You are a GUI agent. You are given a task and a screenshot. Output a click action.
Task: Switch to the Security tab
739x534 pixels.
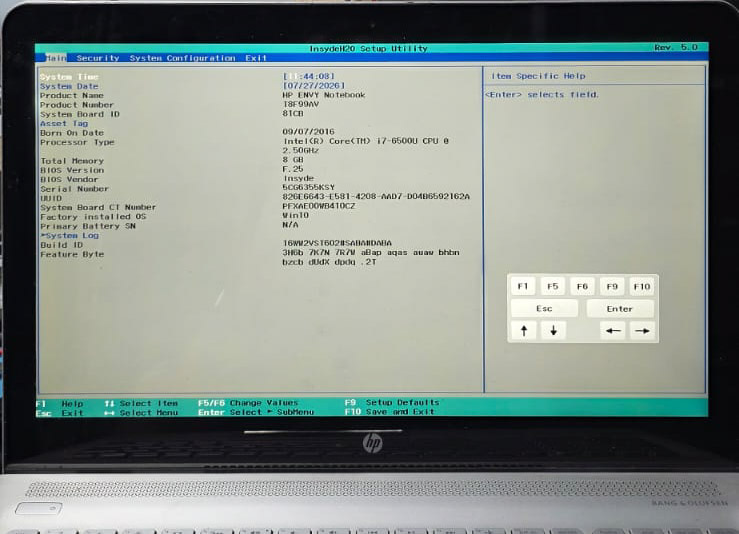pyautogui.click(x=98, y=58)
